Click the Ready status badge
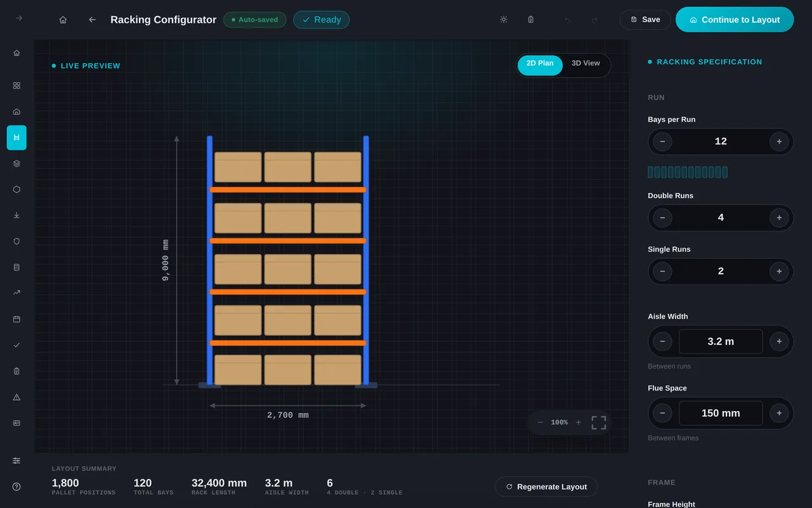 click(321, 20)
